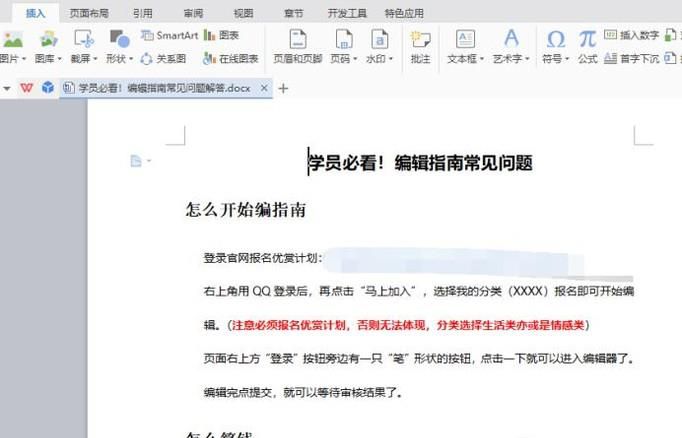Expand the Screenshot (截屏) dropdown arrow

click(95, 59)
